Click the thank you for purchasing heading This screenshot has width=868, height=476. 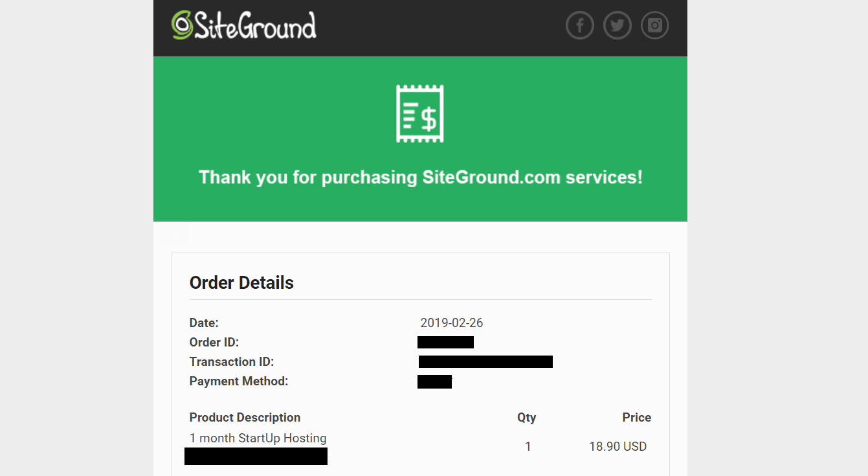(421, 177)
